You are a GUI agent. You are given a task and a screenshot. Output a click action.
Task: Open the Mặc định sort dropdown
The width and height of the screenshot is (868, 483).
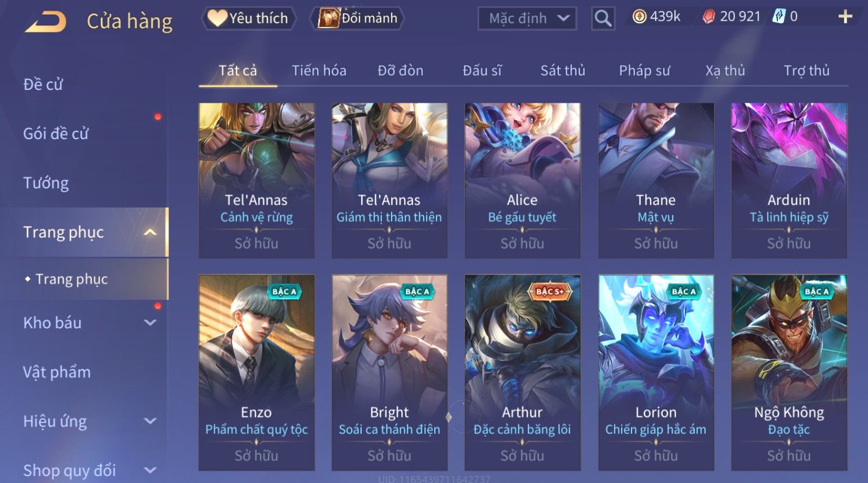pyautogui.click(x=527, y=18)
